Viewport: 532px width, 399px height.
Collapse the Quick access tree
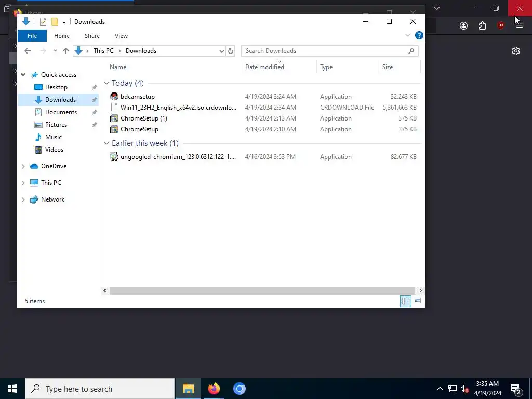[x=23, y=75]
